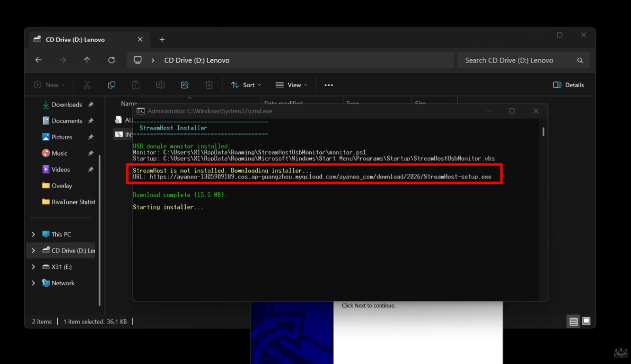Maximize the cmd.exe window
This screenshot has width=631, height=364.
(x=512, y=111)
